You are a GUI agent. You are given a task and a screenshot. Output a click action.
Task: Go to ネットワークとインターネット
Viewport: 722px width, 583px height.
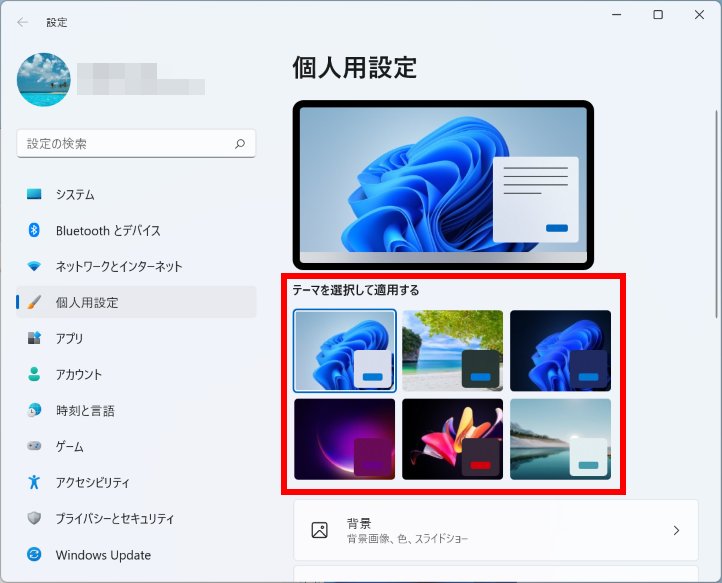(x=136, y=266)
